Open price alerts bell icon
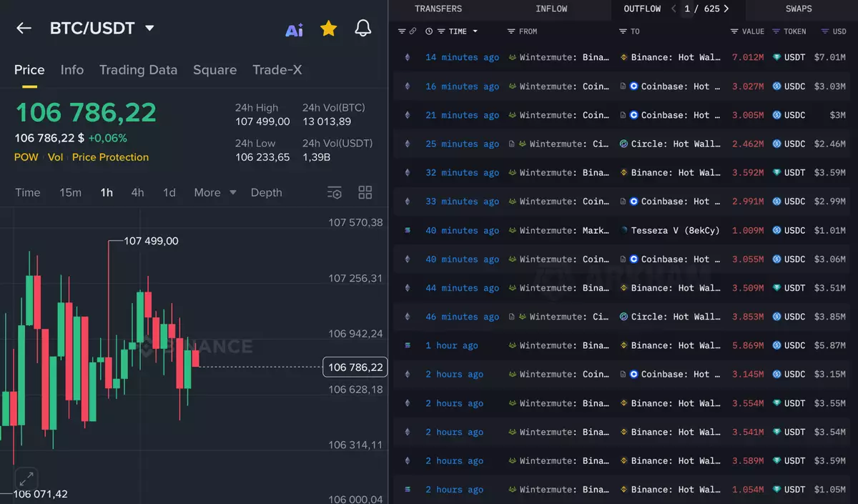 363,29
